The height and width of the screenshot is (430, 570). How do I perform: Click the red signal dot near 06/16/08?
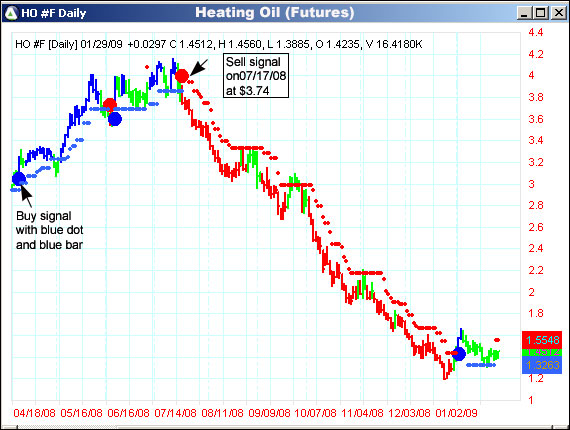109,105
